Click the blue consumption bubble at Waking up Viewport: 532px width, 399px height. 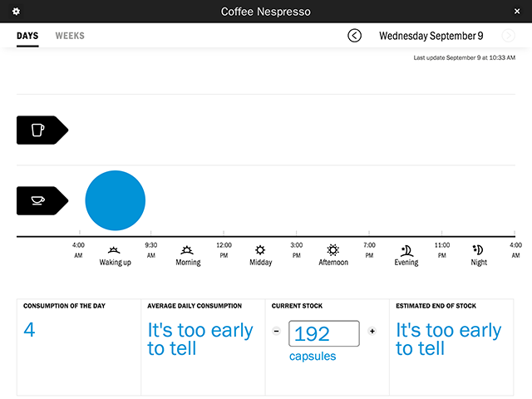coord(115,200)
